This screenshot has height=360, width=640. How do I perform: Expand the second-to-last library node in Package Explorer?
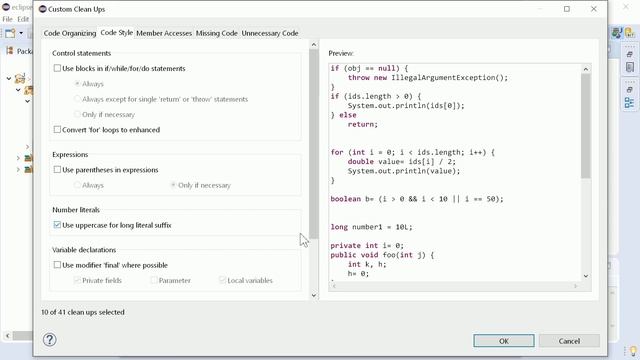[18, 158]
